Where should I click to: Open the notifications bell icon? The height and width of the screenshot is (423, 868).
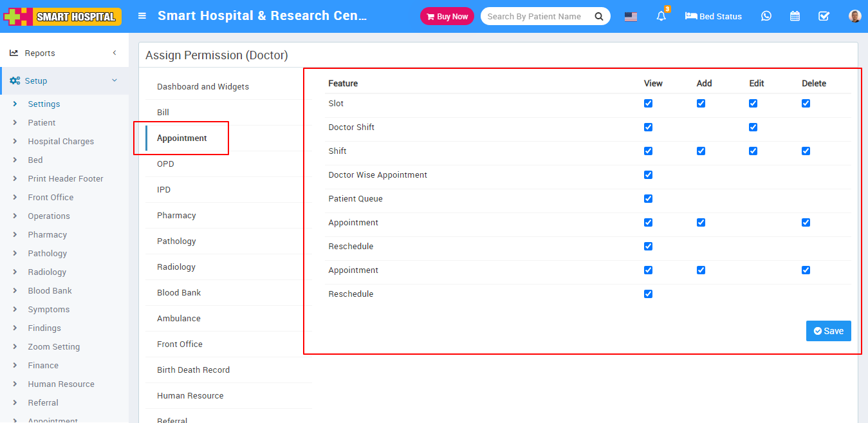click(661, 16)
